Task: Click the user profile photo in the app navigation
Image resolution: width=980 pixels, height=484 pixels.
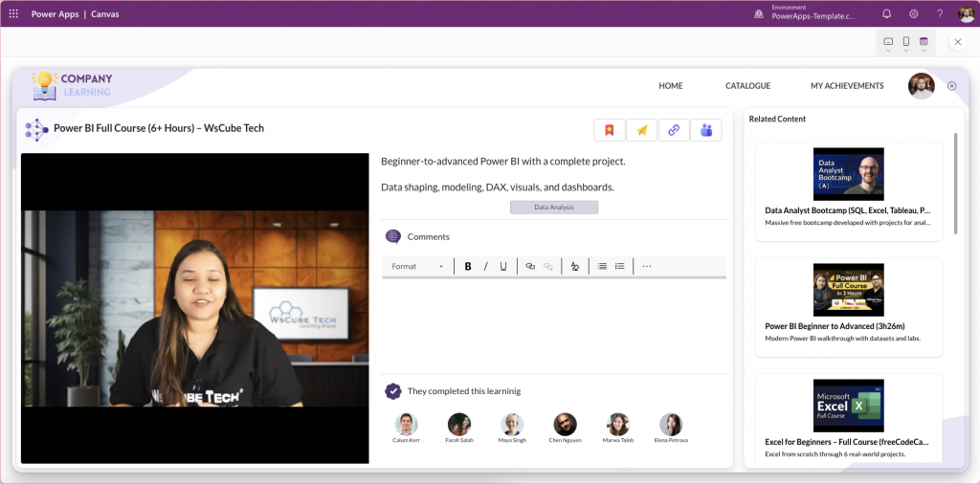Action: (922, 85)
